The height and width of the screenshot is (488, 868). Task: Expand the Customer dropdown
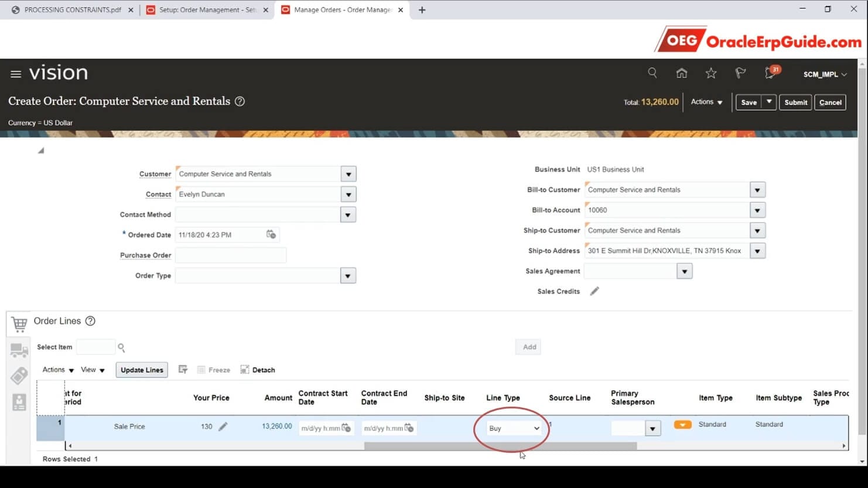[348, 174]
